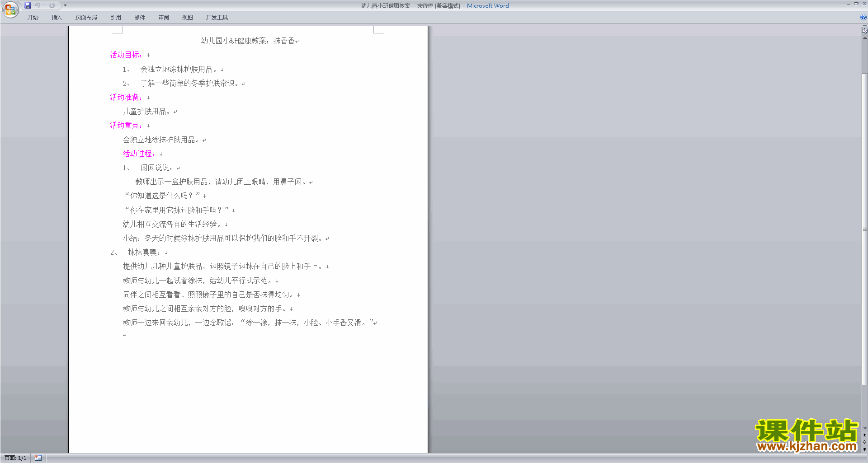Screen dimensions: 868x463
Task: Click the line starting 同伴之间相互看看
Action: 209,295
